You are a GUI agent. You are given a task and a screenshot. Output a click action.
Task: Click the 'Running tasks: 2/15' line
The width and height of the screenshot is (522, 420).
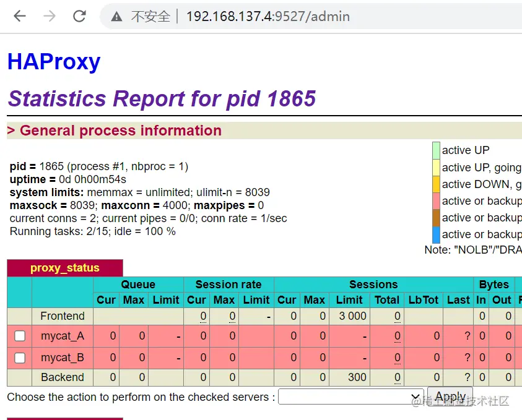(x=92, y=231)
